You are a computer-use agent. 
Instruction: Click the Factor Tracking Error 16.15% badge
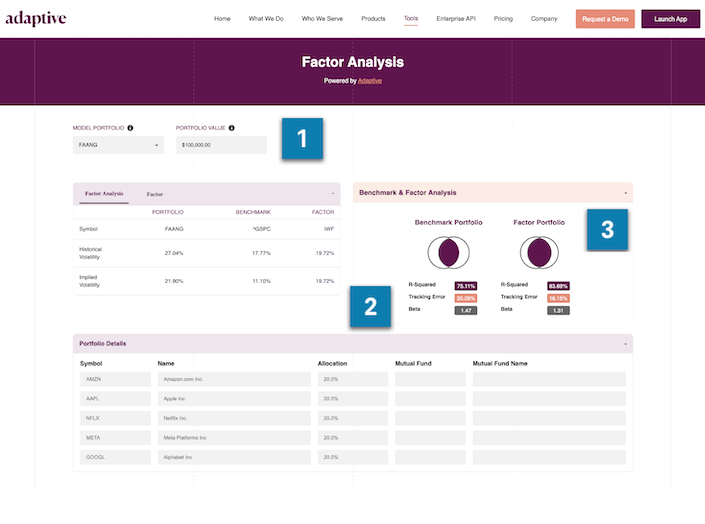click(558, 298)
